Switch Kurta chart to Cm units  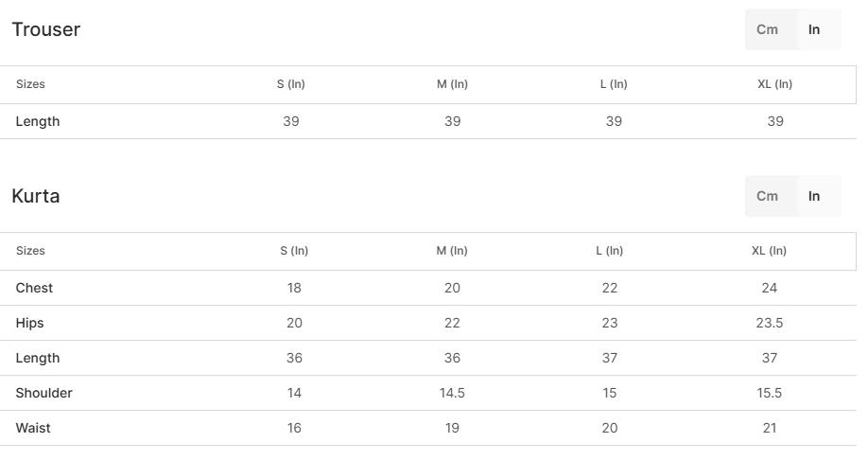pos(768,196)
